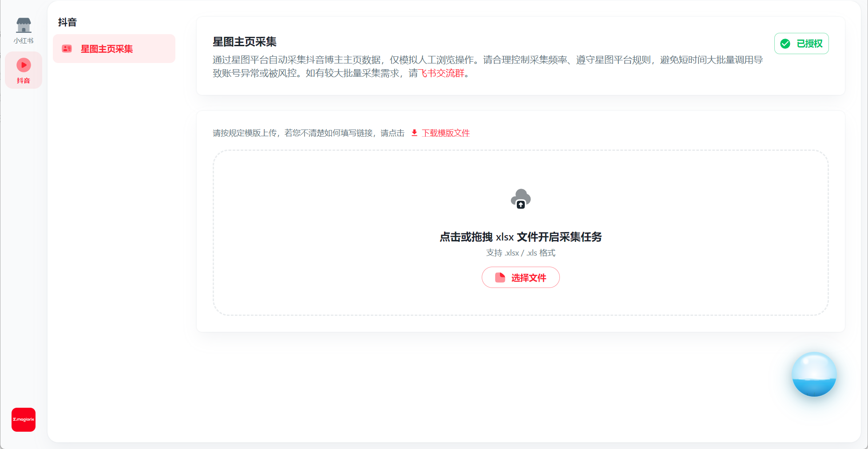Click the floating blue orb widget
The image size is (868, 449).
pyautogui.click(x=814, y=374)
